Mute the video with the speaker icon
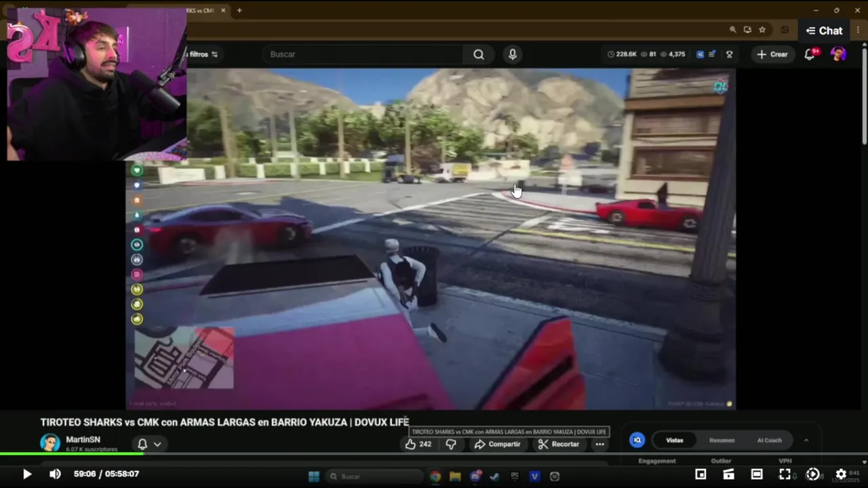Screen dimensions: 868x488 point(55,474)
